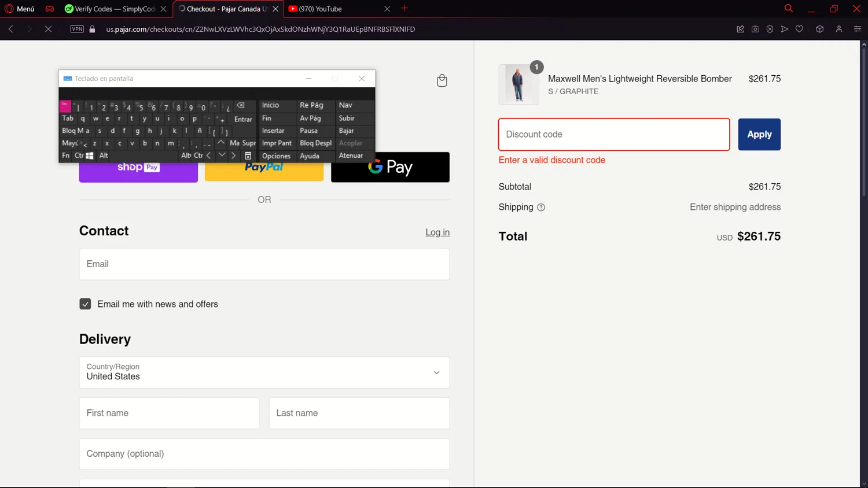The width and height of the screenshot is (868, 488).
Task: Click the Log in link
Action: click(x=437, y=232)
